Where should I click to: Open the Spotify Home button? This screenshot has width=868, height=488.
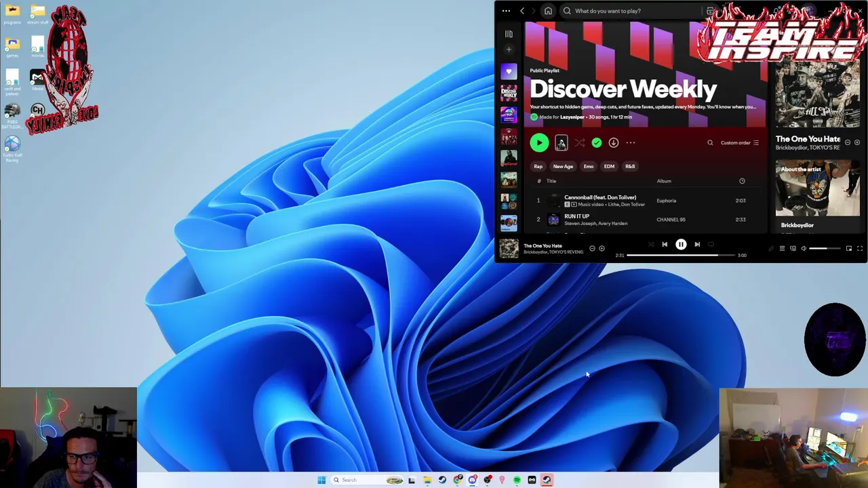click(548, 11)
